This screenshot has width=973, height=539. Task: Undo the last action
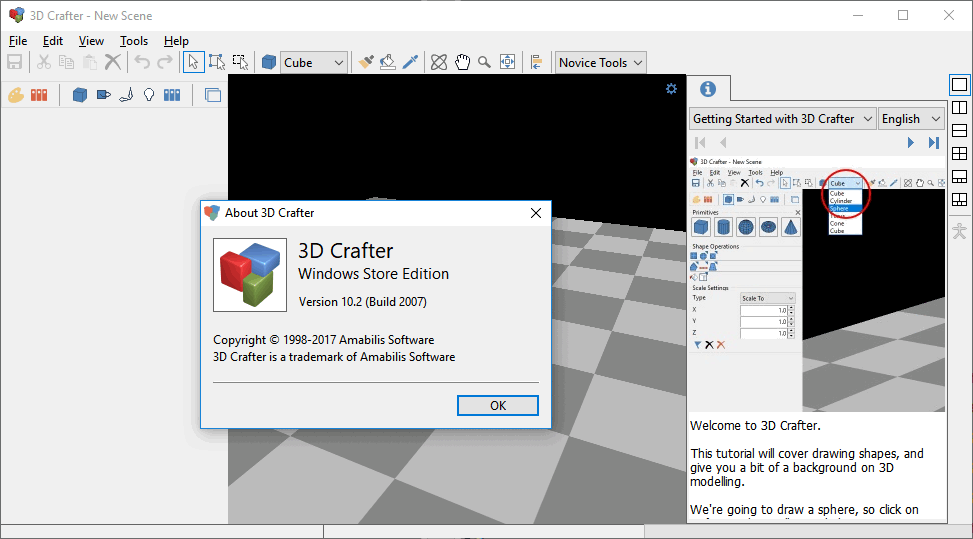pyautogui.click(x=142, y=62)
